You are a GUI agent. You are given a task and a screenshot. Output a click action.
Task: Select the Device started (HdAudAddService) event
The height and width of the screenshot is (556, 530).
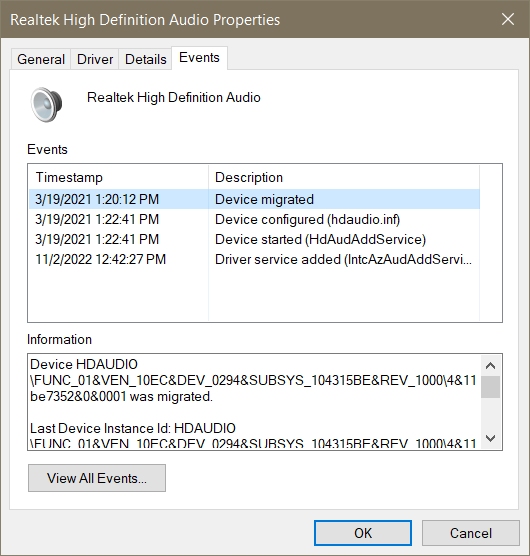pyautogui.click(x=254, y=239)
